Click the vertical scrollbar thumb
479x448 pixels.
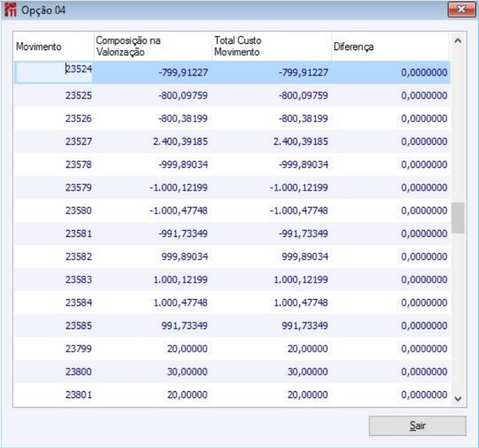[457, 218]
